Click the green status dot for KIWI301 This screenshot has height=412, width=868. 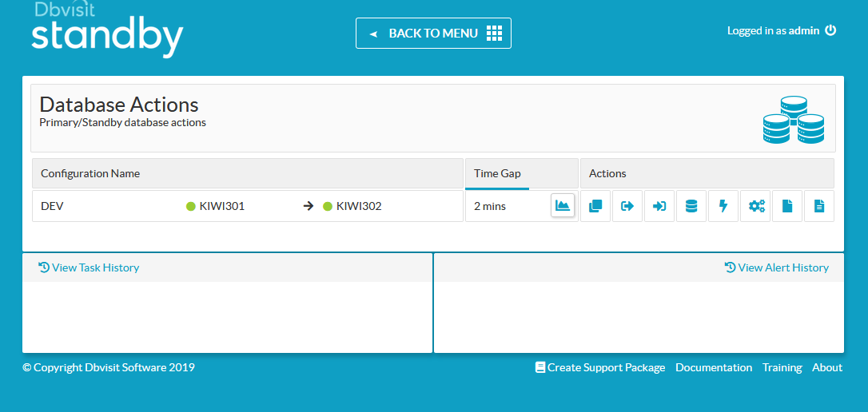(x=191, y=206)
